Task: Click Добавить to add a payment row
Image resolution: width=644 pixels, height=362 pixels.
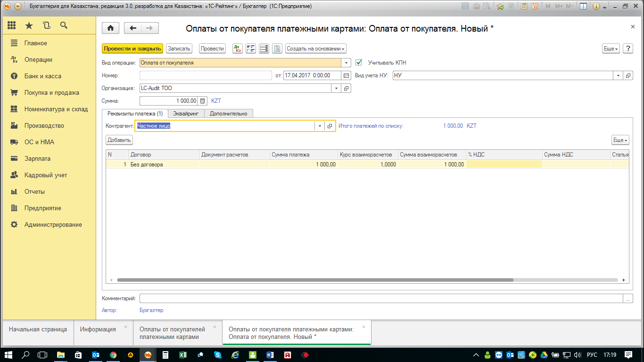Action: tap(119, 140)
